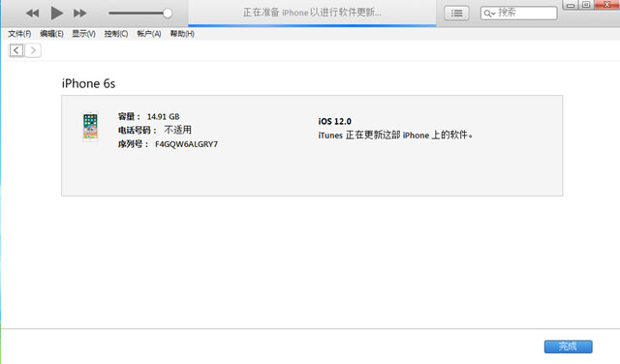Open the 帐户(A) menu
This screenshot has width=620, height=364.
149,34
